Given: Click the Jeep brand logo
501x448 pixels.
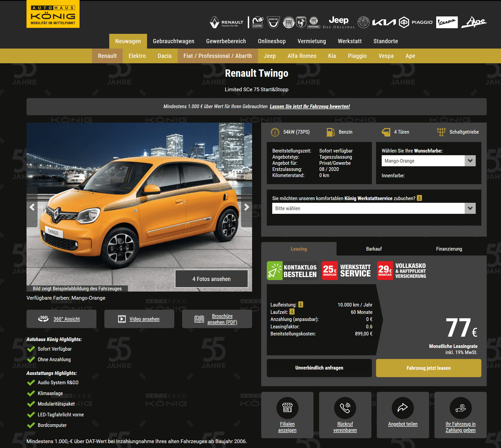Looking at the screenshot, I should (339, 22).
